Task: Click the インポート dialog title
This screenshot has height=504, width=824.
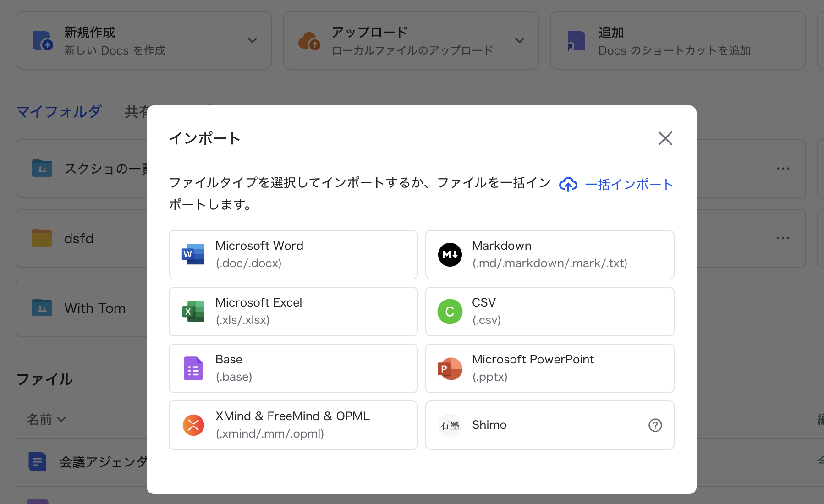Action: pyautogui.click(x=204, y=138)
